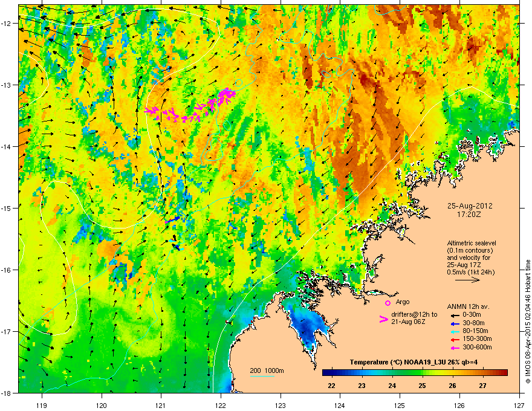
Task: Click the 30-80m depth legend label
Action: point(473,323)
